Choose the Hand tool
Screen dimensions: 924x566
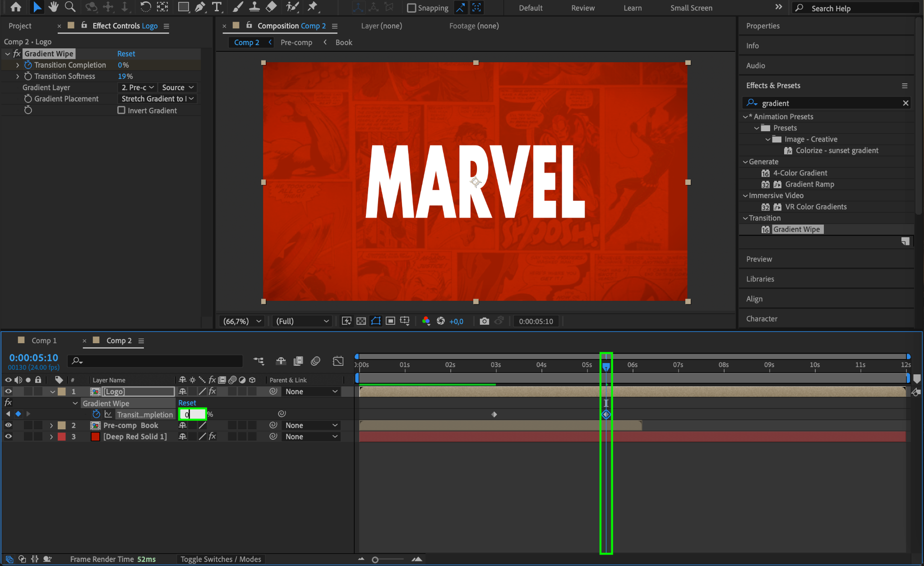click(x=54, y=7)
